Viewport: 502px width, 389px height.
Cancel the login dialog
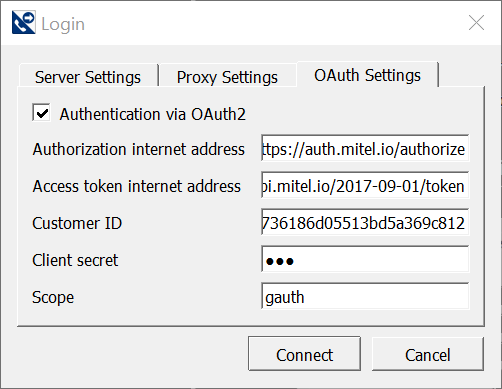[428, 354]
